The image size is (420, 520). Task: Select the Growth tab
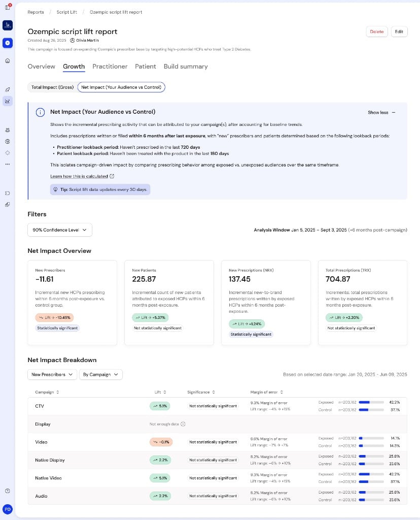[x=74, y=67]
